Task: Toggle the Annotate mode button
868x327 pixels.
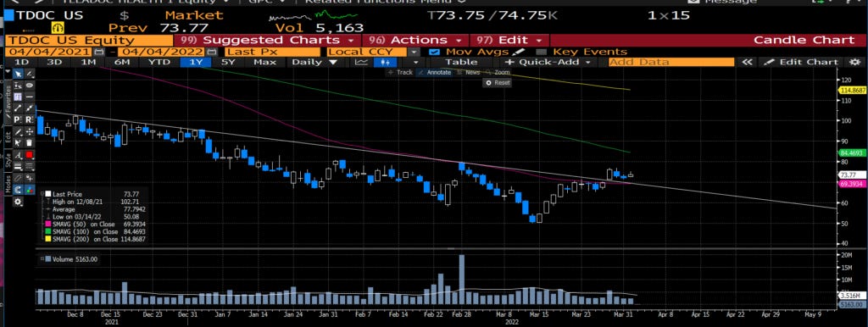Action: coord(435,73)
